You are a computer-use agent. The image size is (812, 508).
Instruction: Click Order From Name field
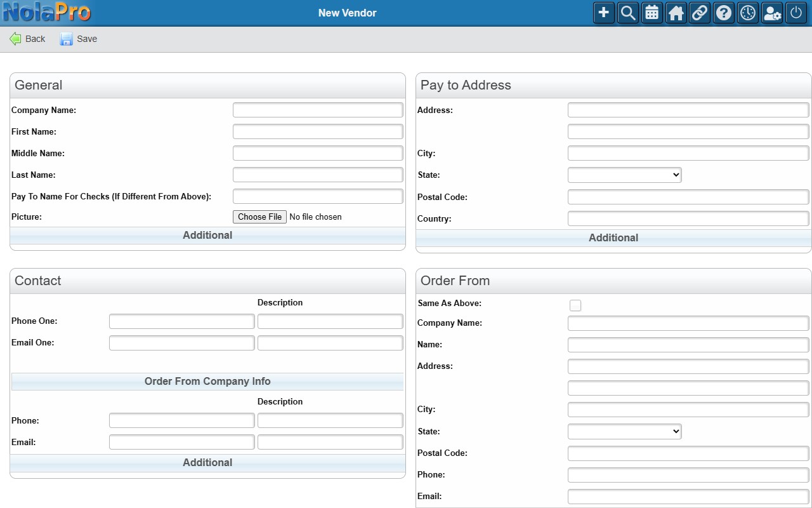(x=688, y=345)
